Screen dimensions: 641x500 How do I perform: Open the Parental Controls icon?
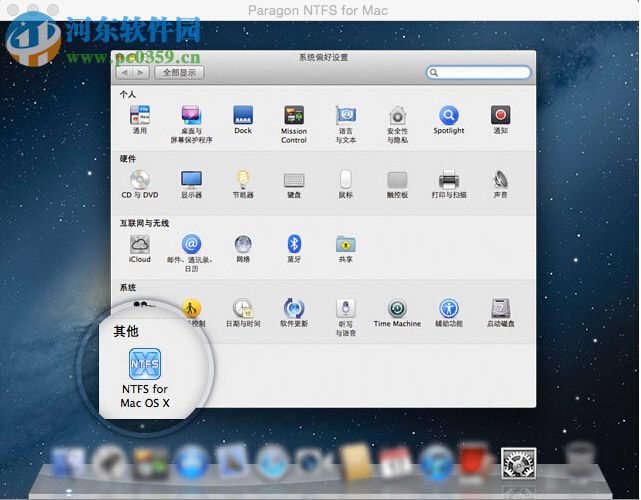tap(191, 309)
